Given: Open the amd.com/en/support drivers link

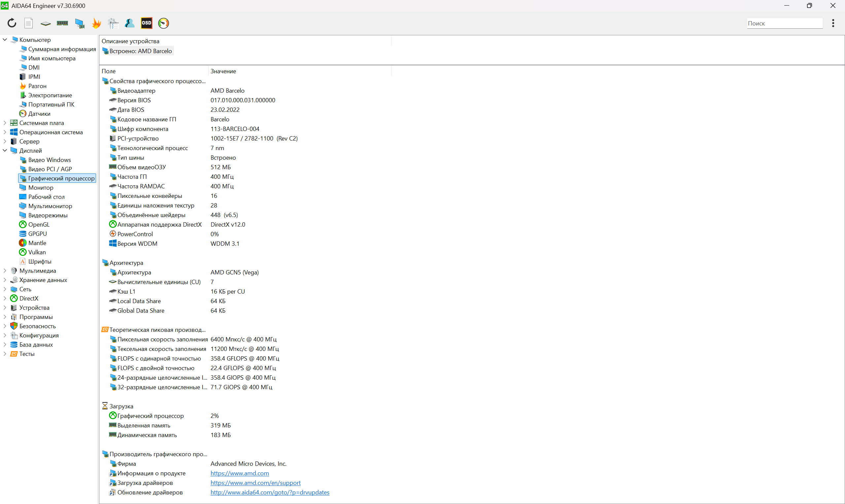Looking at the screenshot, I should coord(255,483).
